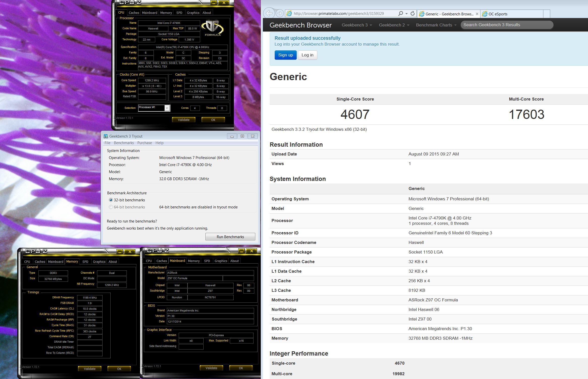Viewport: 588px width, 379px height.
Task: Open Graphics tab in CPU-Z Mainboard window
Action: click(221, 261)
